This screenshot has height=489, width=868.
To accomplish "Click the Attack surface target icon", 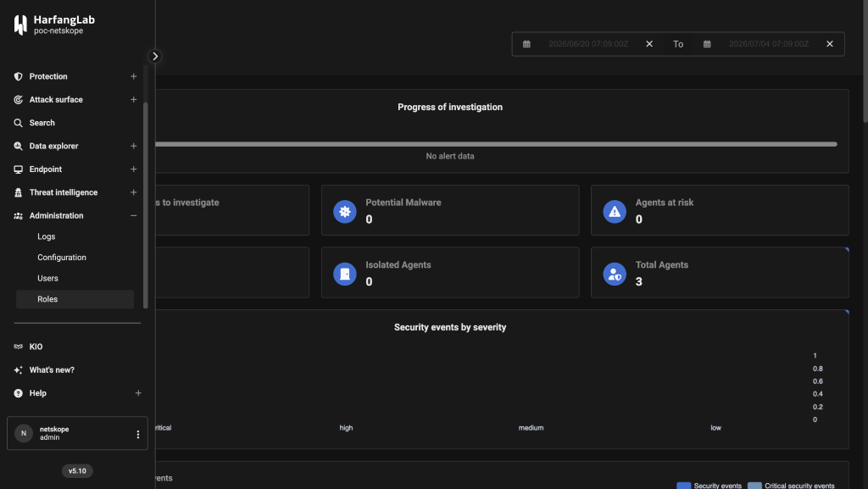I will [x=19, y=99].
